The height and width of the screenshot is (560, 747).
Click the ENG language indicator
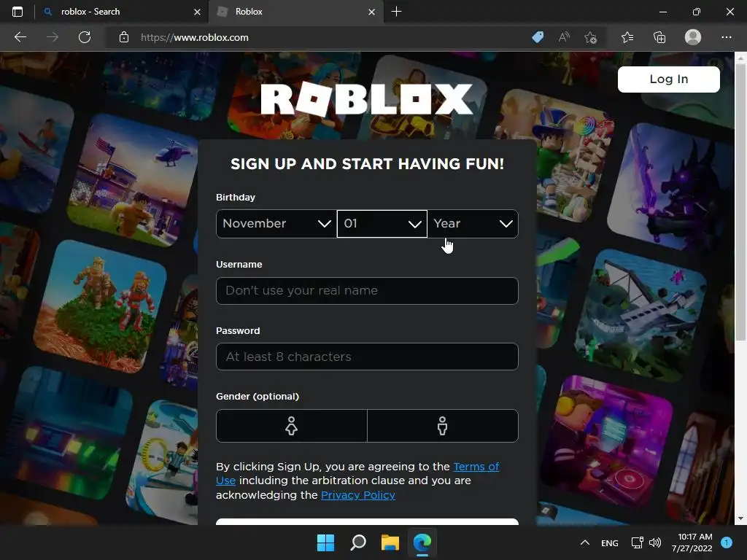[x=609, y=542]
